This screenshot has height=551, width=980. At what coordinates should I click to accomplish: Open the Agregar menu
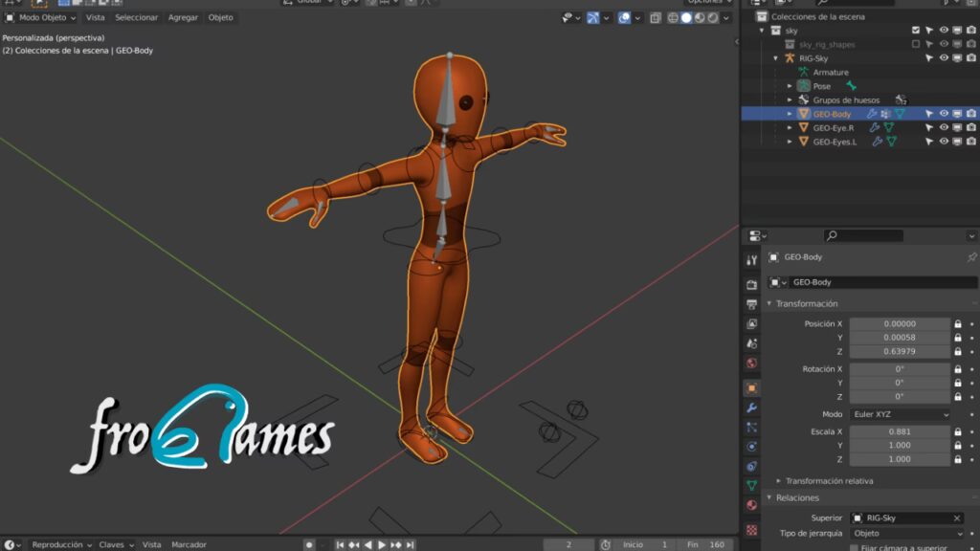tap(186, 16)
